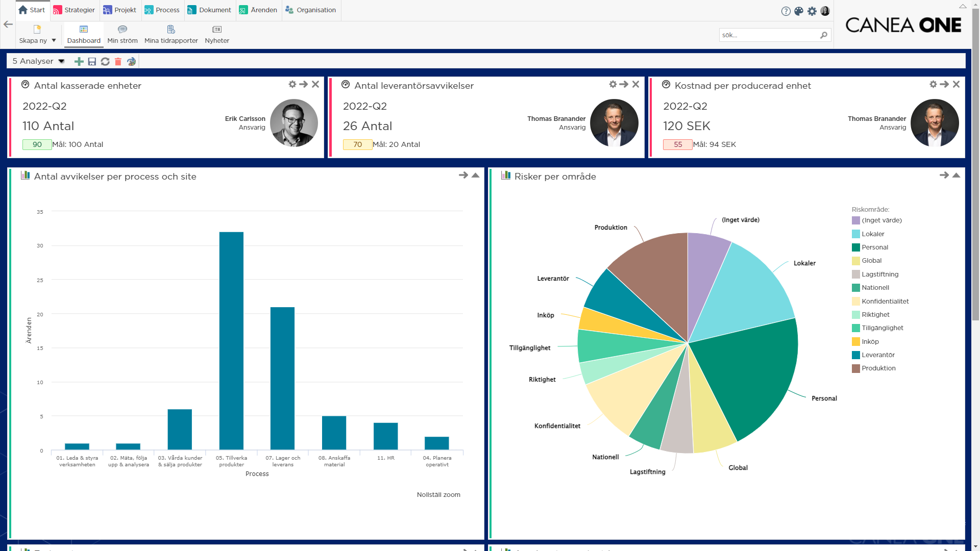Open settings gear on Antal kasserade enheter

[x=292, y=84]
